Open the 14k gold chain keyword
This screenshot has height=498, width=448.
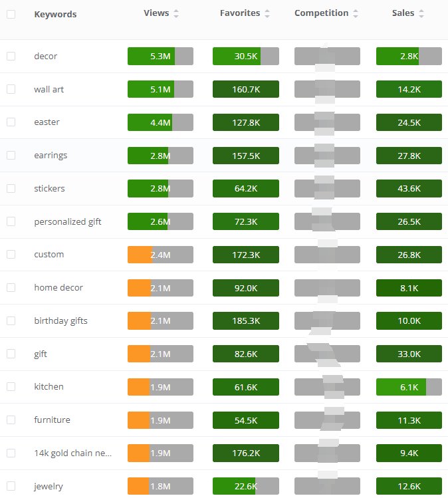coord(73,453)
